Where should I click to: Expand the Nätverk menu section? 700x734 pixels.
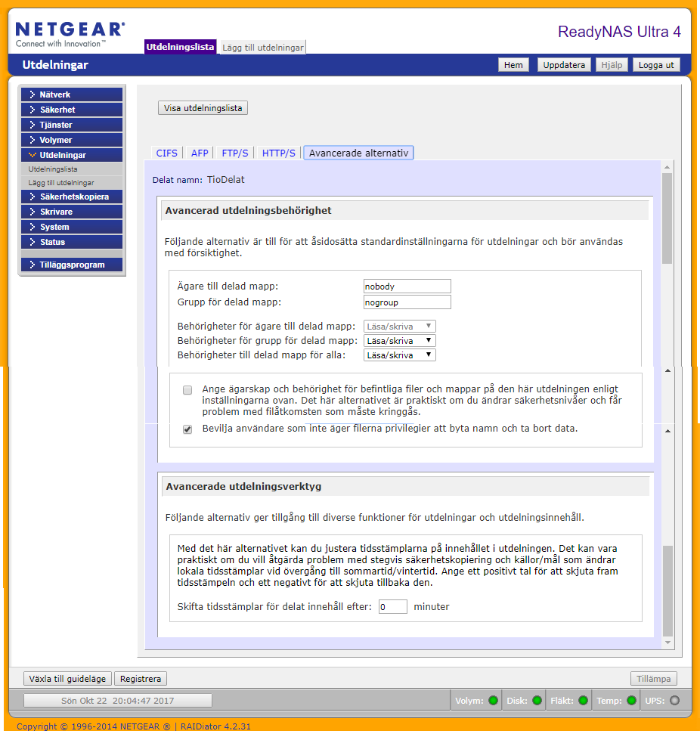(x=72, y=94)
